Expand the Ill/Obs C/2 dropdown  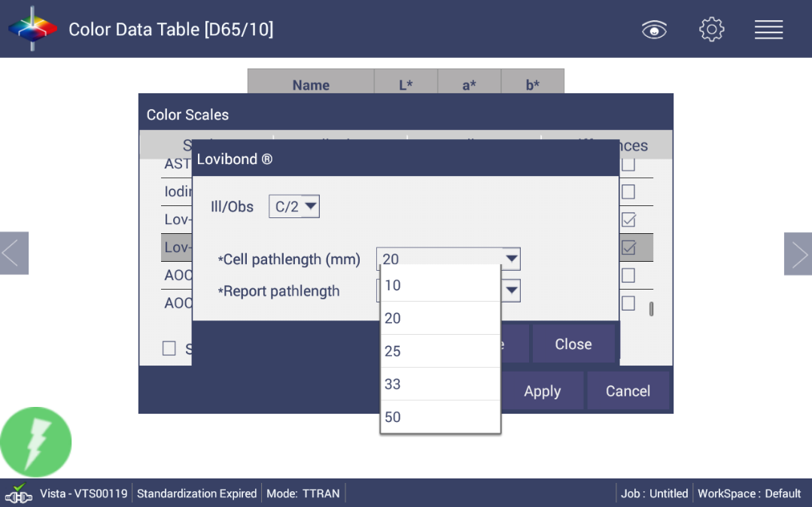294,206
